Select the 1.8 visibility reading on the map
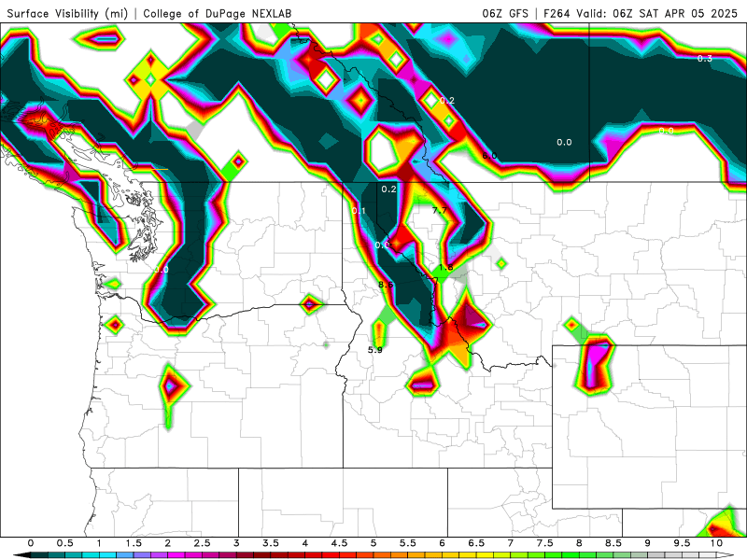 pos(445,267)
